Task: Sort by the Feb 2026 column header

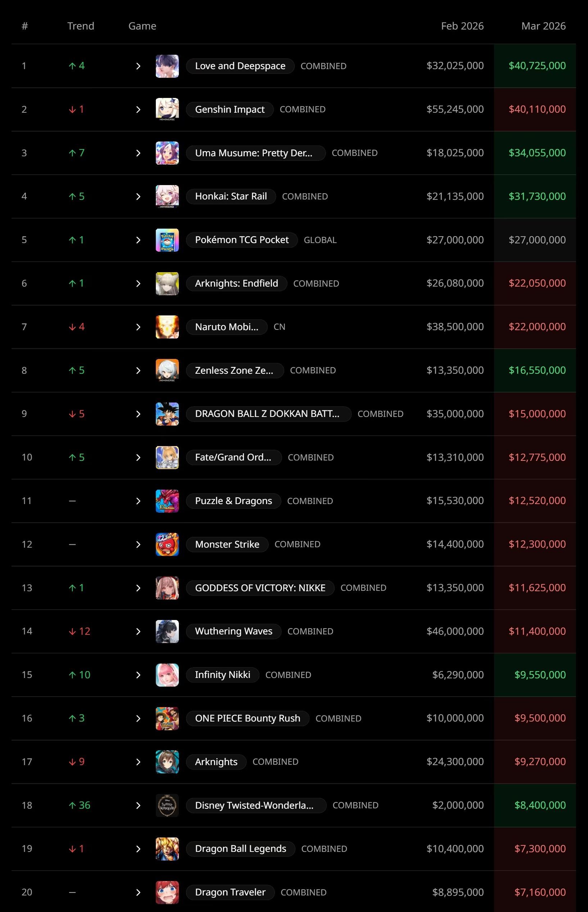Action: point(462,26)
